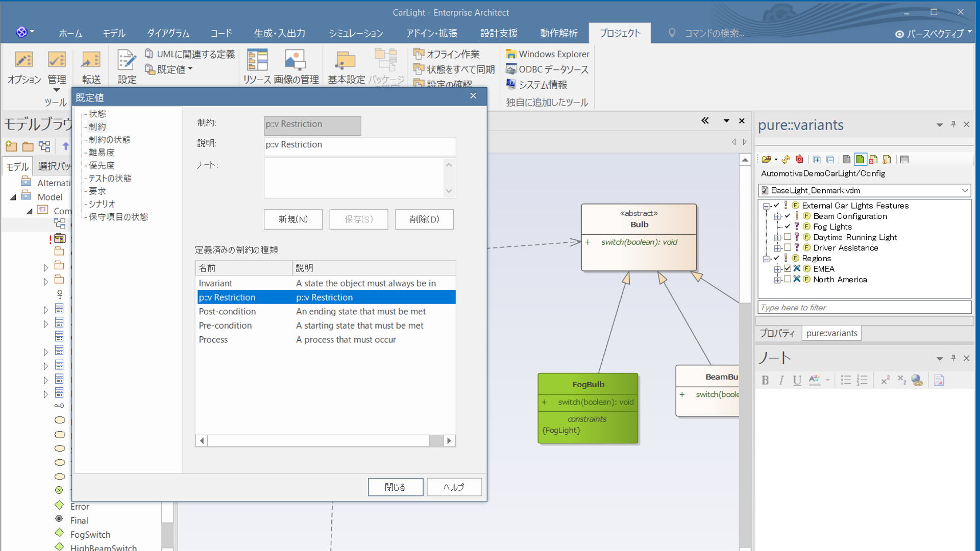This screenshot has height=551, width=980.
Task: Select 制約の状態 in the dialog tree
Action: tap(110, 139)
